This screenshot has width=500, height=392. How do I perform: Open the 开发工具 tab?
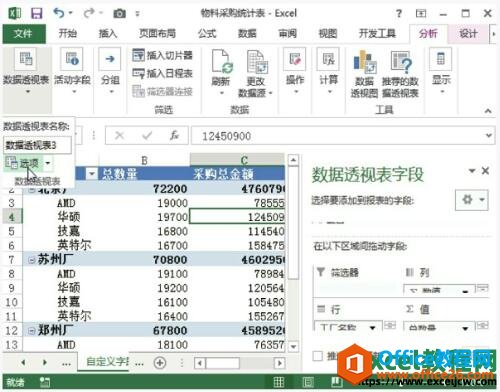pyautogui.click(x=377, y=33)
